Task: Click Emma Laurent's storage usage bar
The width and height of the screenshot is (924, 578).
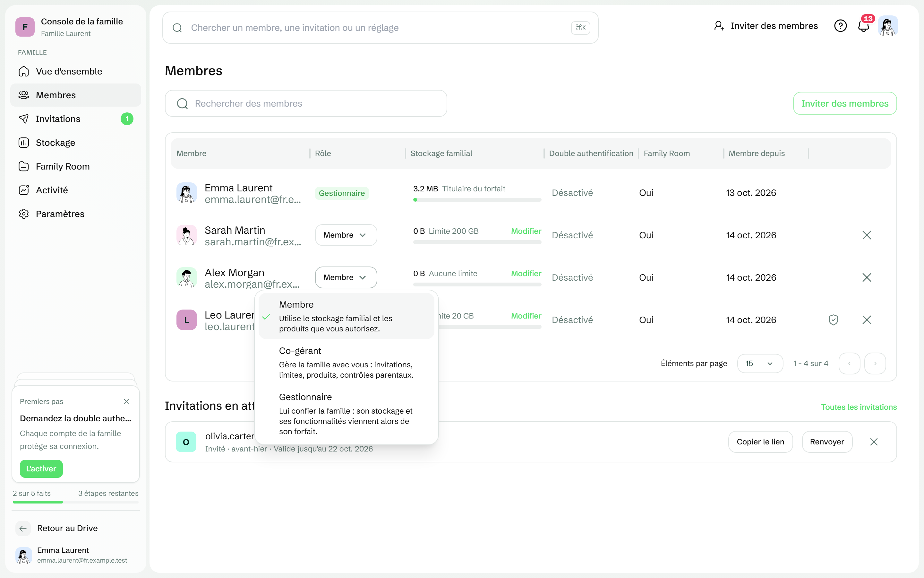Action: point(477,200)
